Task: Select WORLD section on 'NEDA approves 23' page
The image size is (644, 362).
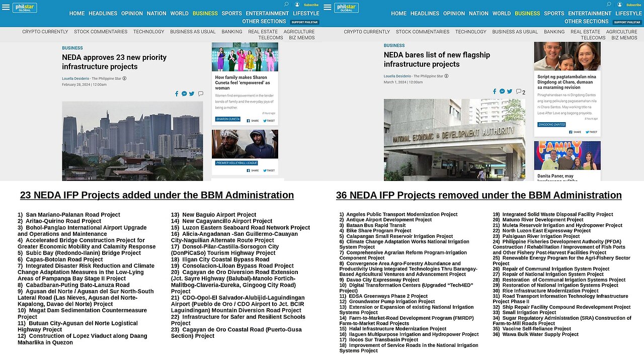Action: coord(179,14)
